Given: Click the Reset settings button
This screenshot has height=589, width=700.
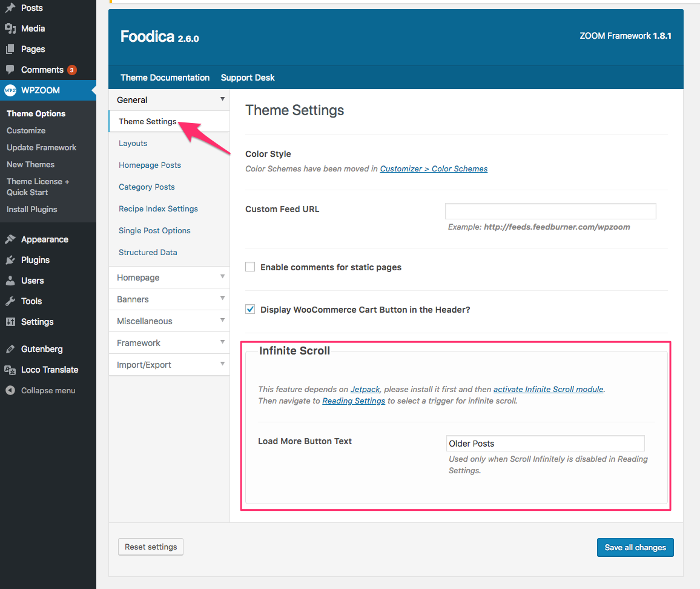Looking at the screenshot, I should pos(151,547).
